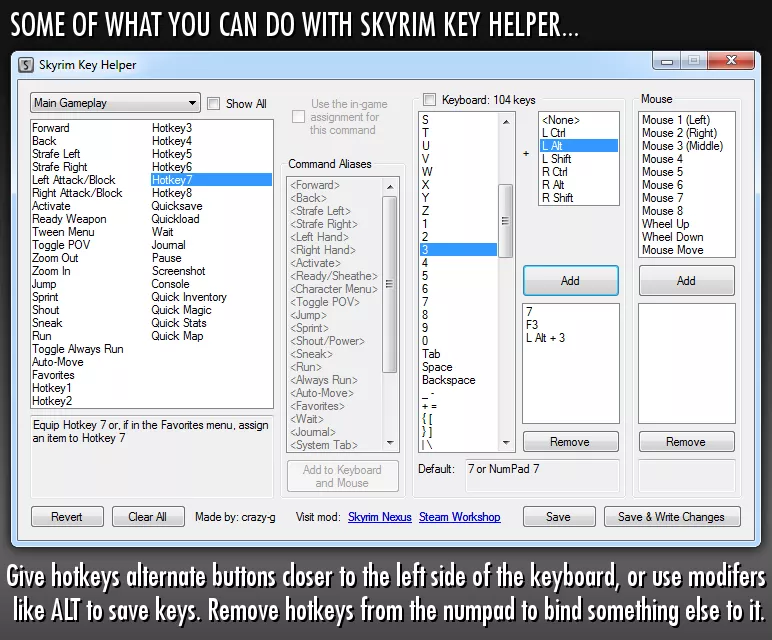
Task: Select Mouse 1 (Left) entry
Action: [676, 120]
